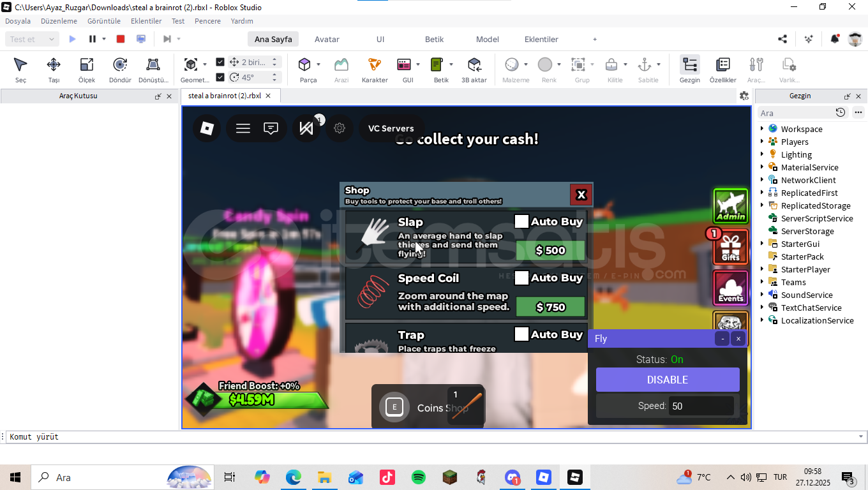Expand the Teams node
The height and width of the screenshot is (490, 868).
[x=762, y=282]
